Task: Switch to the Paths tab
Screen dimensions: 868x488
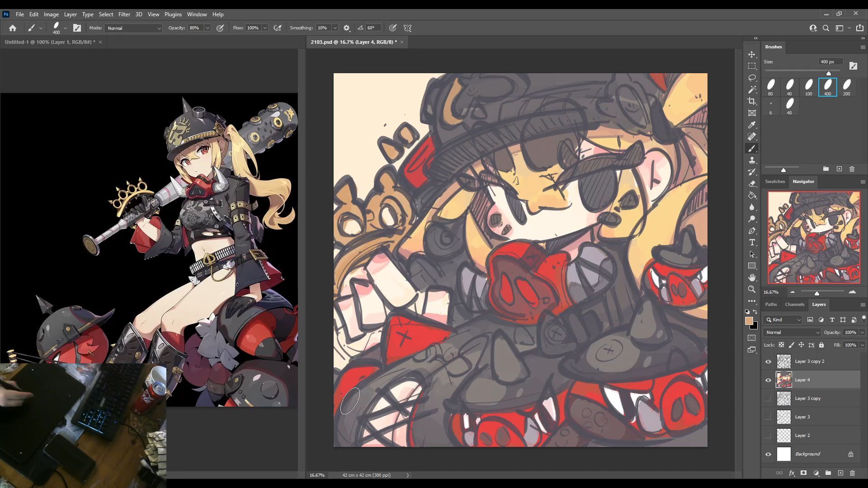Action: pos(771,305)
